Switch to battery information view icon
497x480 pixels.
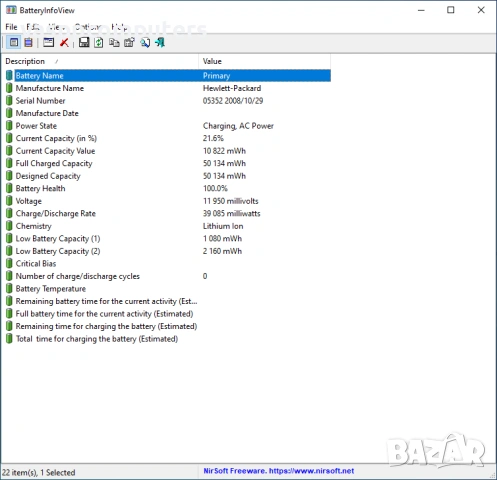14,42
